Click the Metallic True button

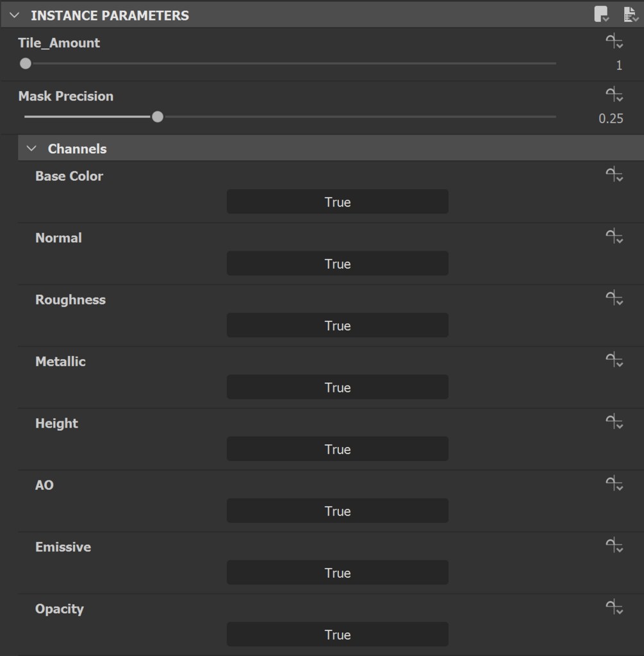pyautogui.click(x=337, y=387)
